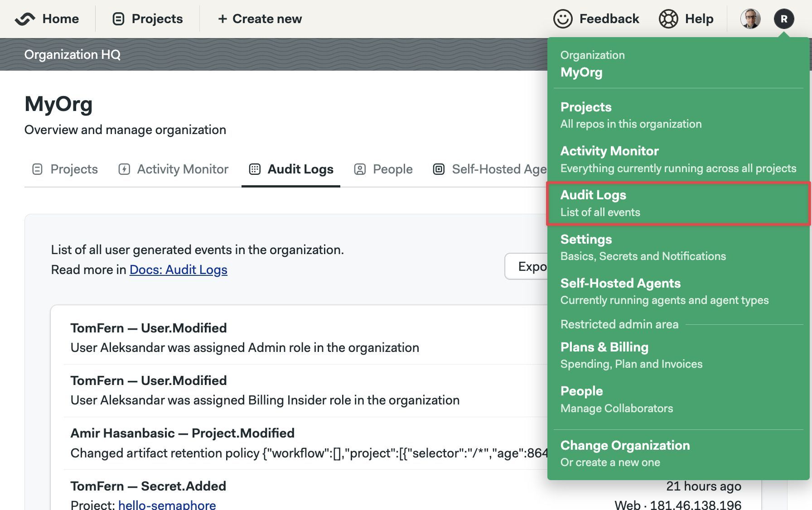Switch to the Projects tab

[x=65, y=169]
